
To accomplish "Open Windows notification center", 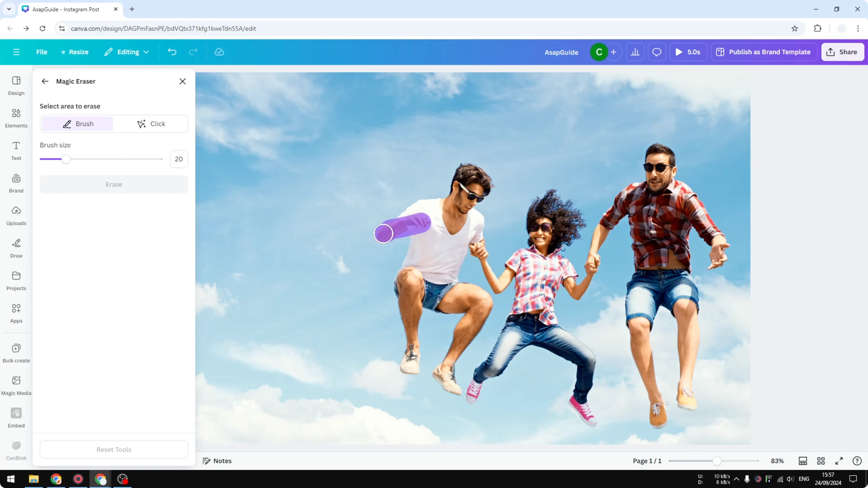I will point(853,479).
